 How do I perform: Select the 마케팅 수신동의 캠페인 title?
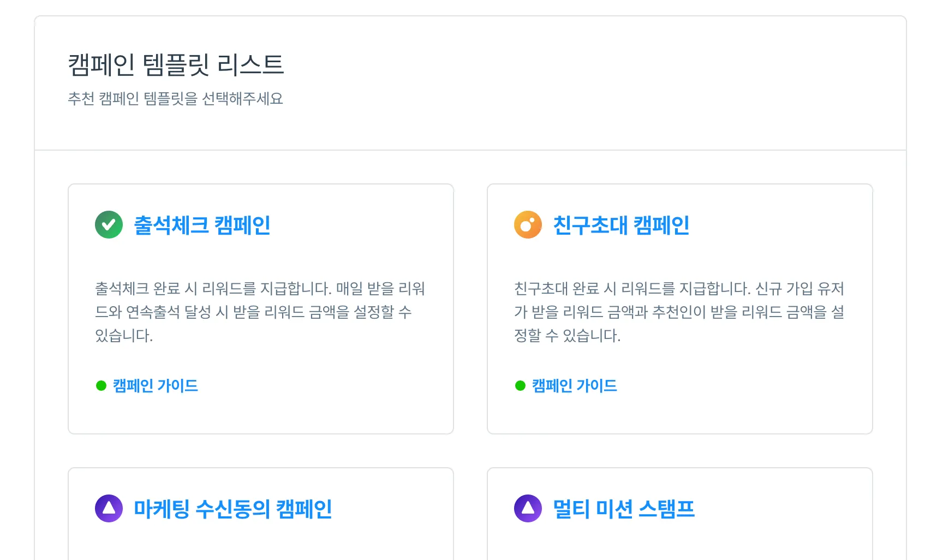tap(232, 509)
